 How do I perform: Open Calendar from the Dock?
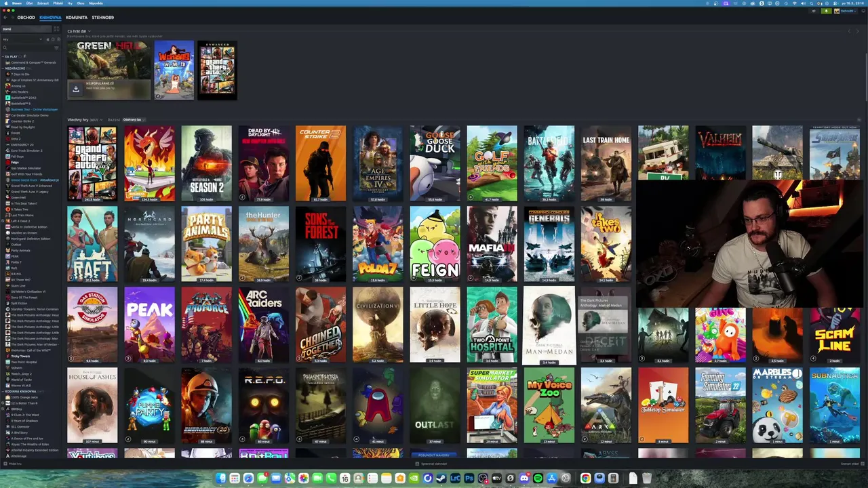pos(344,479)
